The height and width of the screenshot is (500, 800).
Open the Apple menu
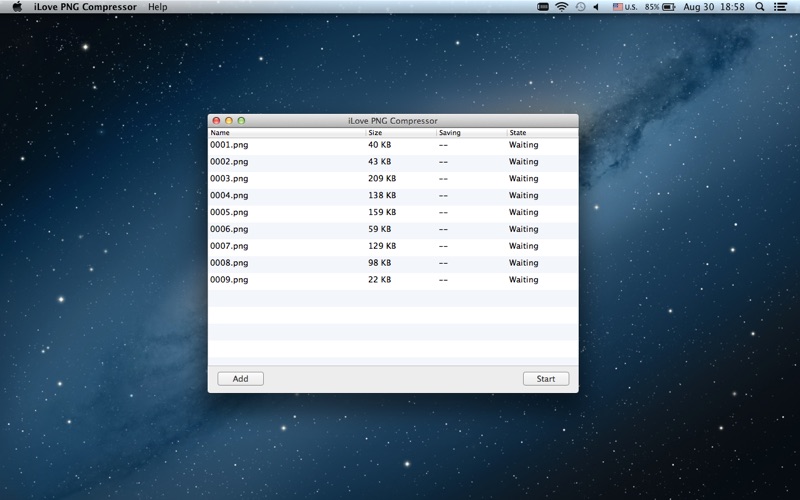[x=17, y=7]
